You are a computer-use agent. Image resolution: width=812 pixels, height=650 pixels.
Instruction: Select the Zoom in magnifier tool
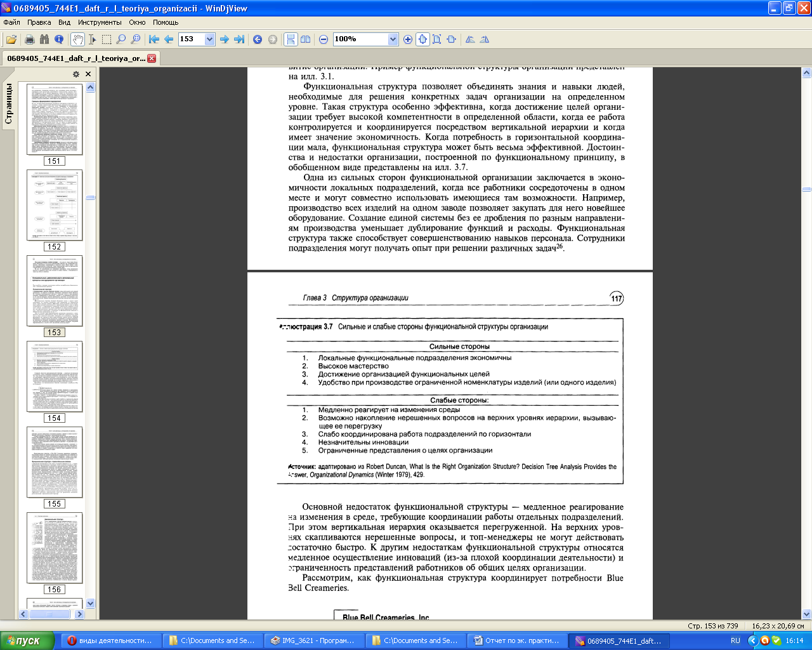tap(136, 39)
